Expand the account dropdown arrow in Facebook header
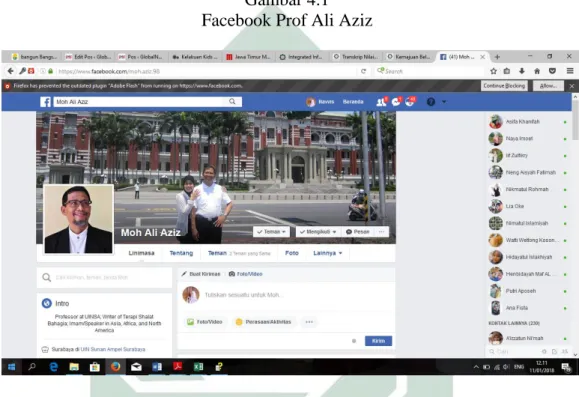Screen dimensions: 579x397 [444, 102]
